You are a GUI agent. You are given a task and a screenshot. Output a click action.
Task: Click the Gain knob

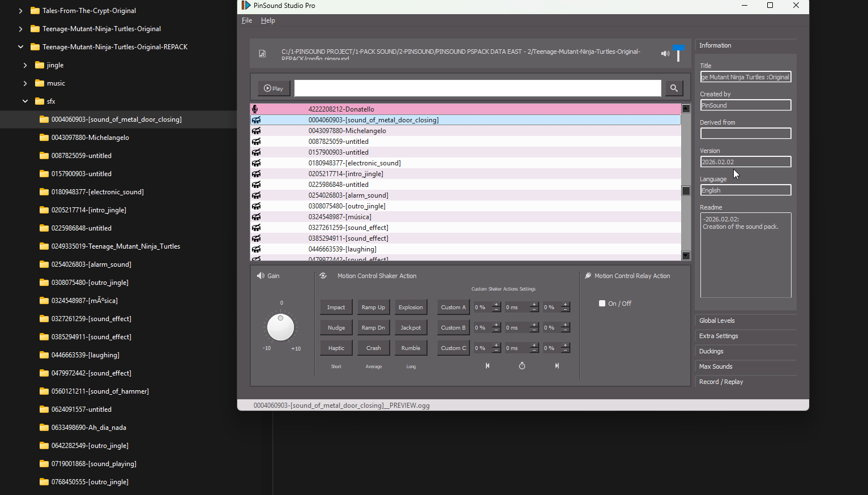pos(280,327)
